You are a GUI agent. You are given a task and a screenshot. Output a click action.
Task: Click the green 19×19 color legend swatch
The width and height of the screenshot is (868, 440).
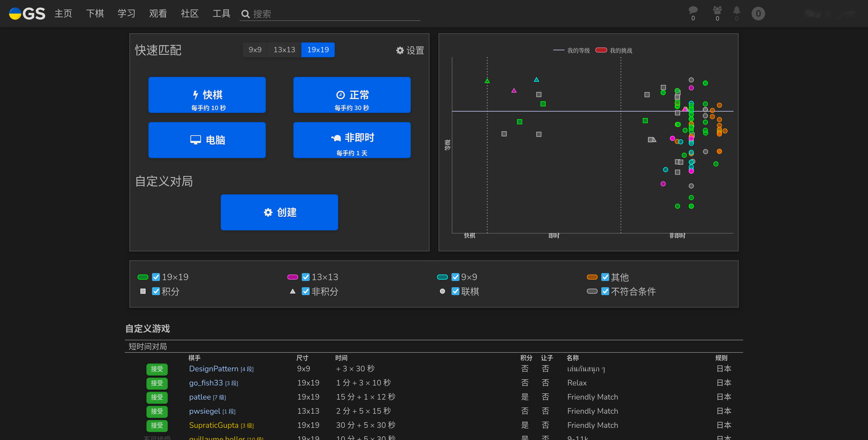click(x=142, y=277)
